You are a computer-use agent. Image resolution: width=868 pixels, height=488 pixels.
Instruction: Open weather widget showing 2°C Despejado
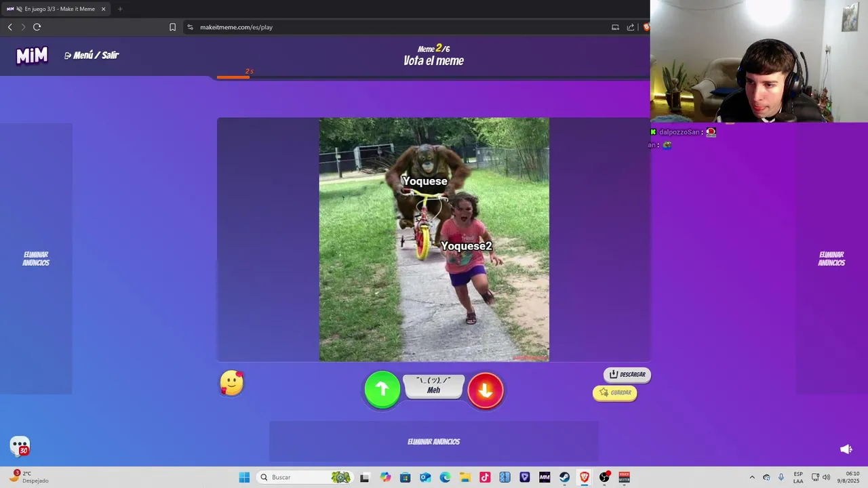tap(28, 477)
